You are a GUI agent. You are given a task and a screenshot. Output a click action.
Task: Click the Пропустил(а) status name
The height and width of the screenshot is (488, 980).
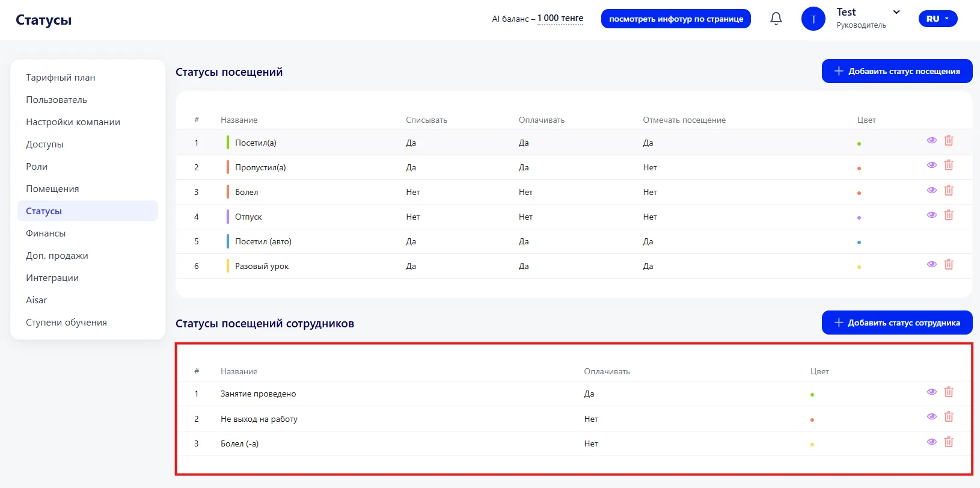coord(260,167)
